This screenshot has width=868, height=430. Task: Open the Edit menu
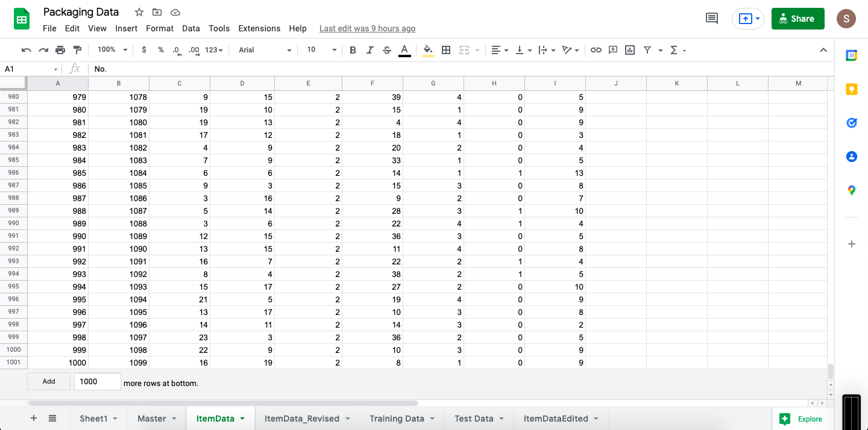click(72, 28)
